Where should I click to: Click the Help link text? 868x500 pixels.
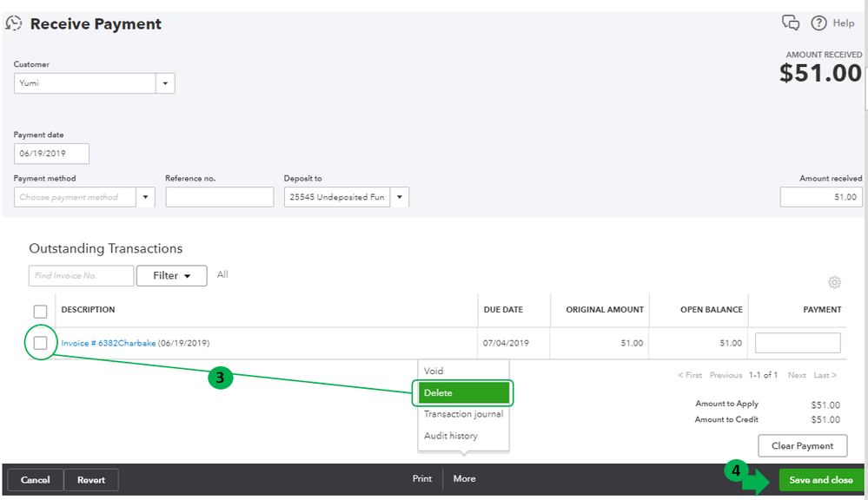click(844, 23)
